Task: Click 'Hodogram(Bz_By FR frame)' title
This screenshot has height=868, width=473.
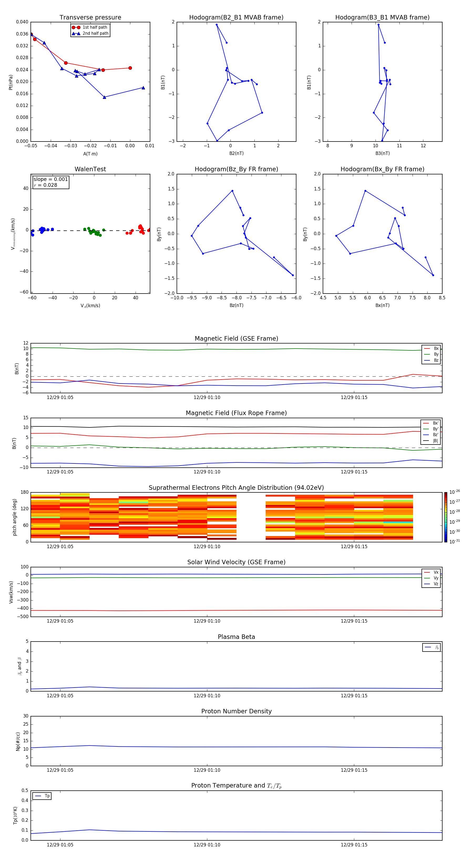Action: click(236, 169)
